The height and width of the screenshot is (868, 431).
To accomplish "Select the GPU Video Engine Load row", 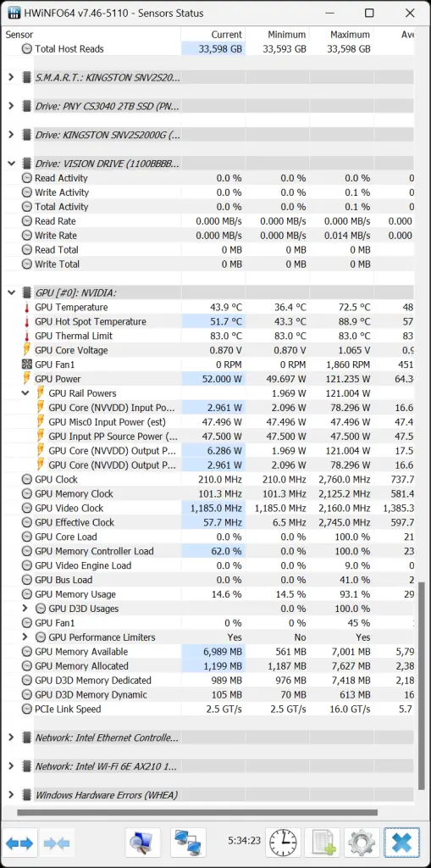I will (x=207, y=565).
